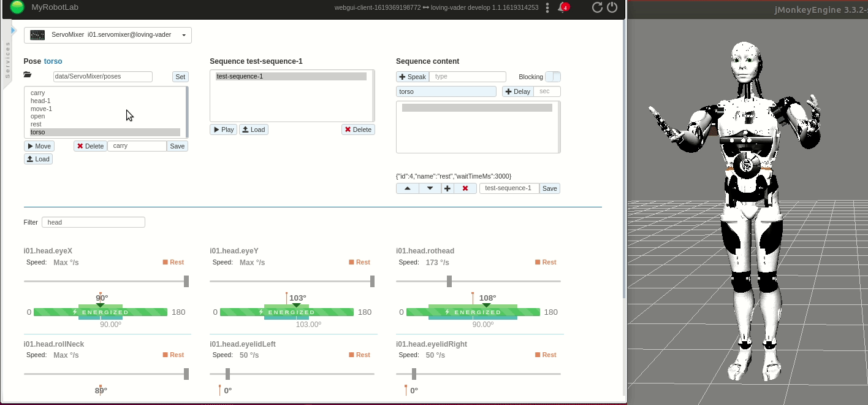This screenshot has height=405, width=868.
Task: Move sequence item down with arrow
Action: pyautogui.click(x=430, y=188)
